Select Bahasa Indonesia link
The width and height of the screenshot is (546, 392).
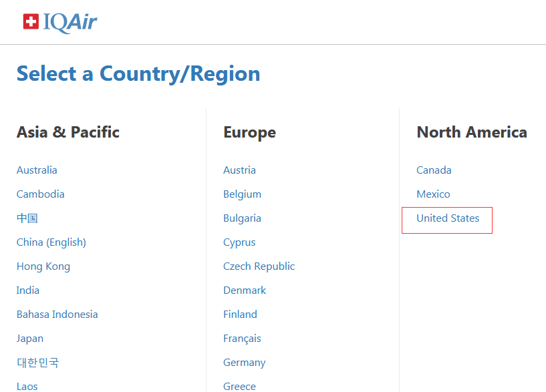coord(57,315)
